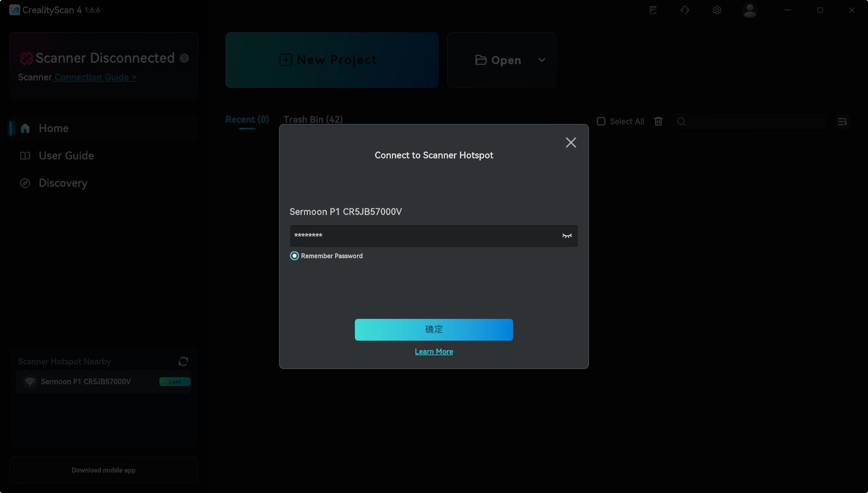
Task: Click the scanner disconnected help icon
Action: click(x=185, y=58)
